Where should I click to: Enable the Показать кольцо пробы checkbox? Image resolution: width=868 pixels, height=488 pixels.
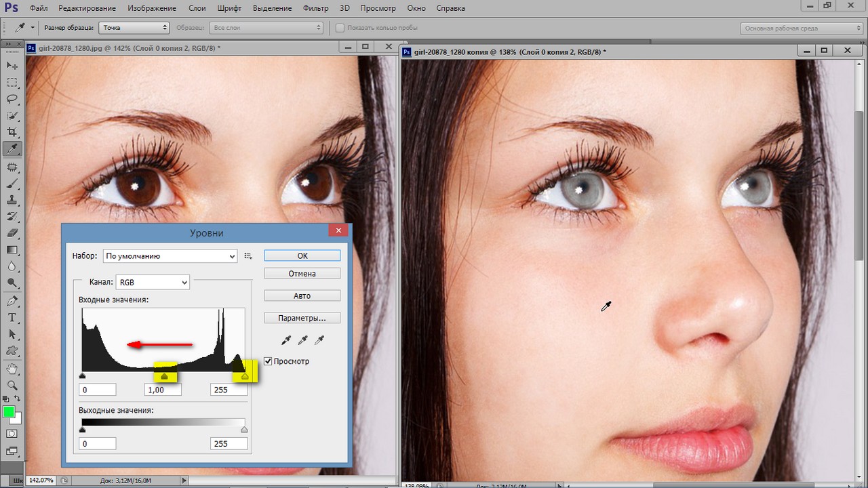[340, 28]
